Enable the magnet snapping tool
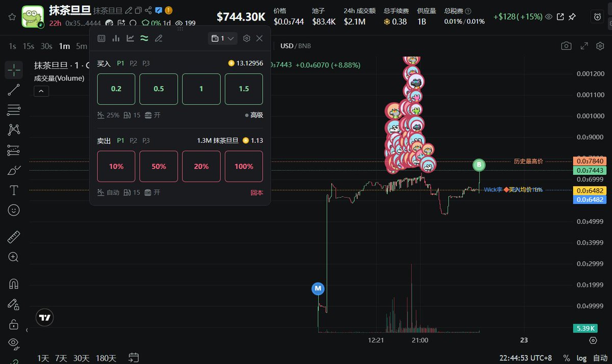 point(14,284)
